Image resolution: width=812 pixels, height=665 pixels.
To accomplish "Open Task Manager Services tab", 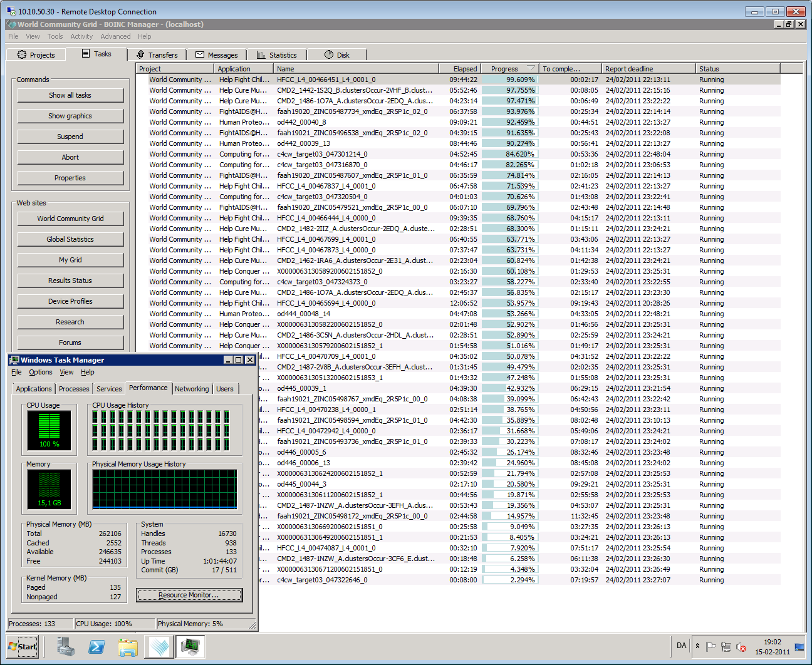I will pos(109,389).
